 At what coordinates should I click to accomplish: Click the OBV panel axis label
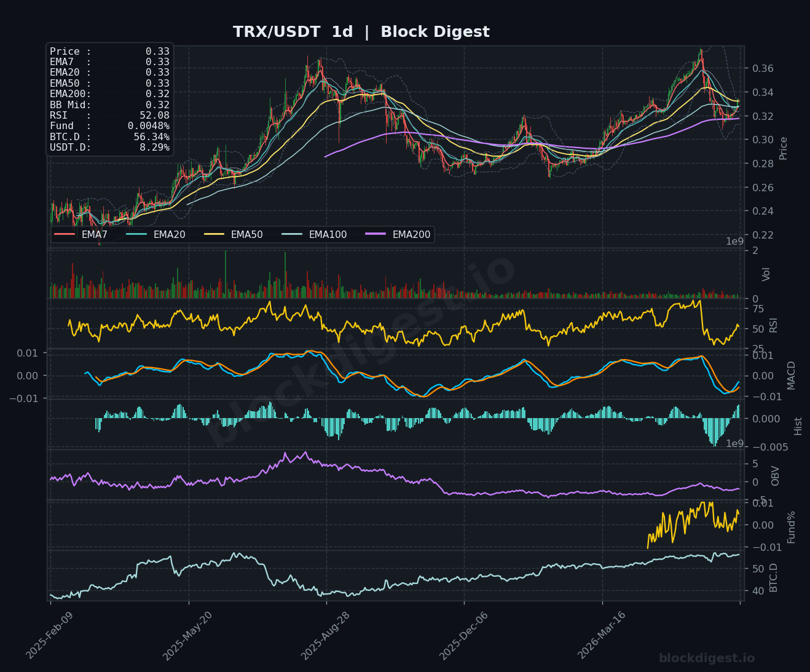[775, 475]
